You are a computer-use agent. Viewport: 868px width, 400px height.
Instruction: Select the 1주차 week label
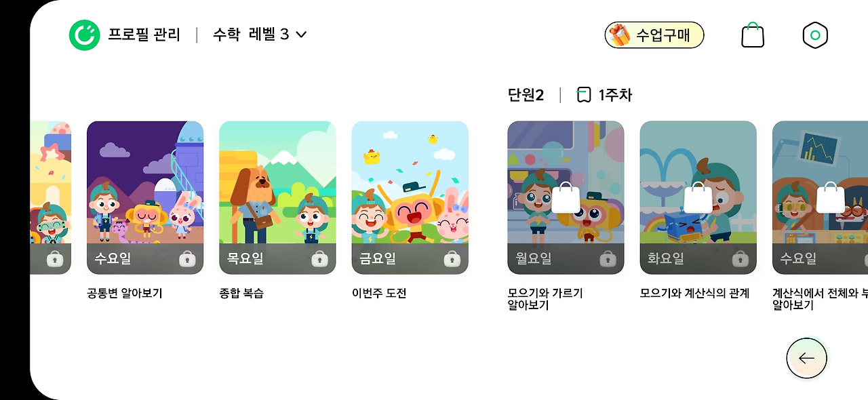(615, 95)
